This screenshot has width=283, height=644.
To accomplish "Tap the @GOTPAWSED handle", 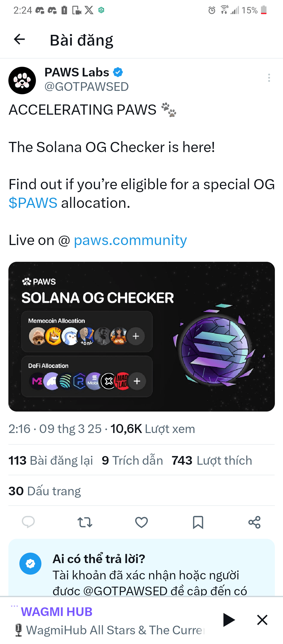I will pos(87,87).
